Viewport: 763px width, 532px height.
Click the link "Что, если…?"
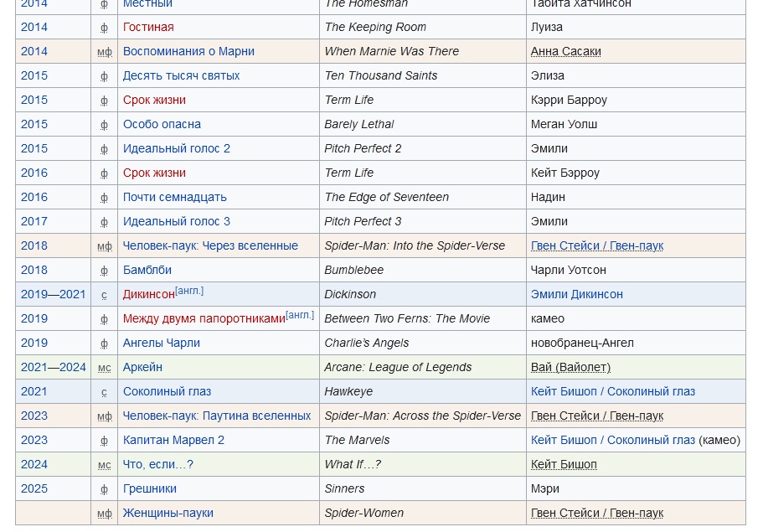pyautogui.click(x=157, y=465)
